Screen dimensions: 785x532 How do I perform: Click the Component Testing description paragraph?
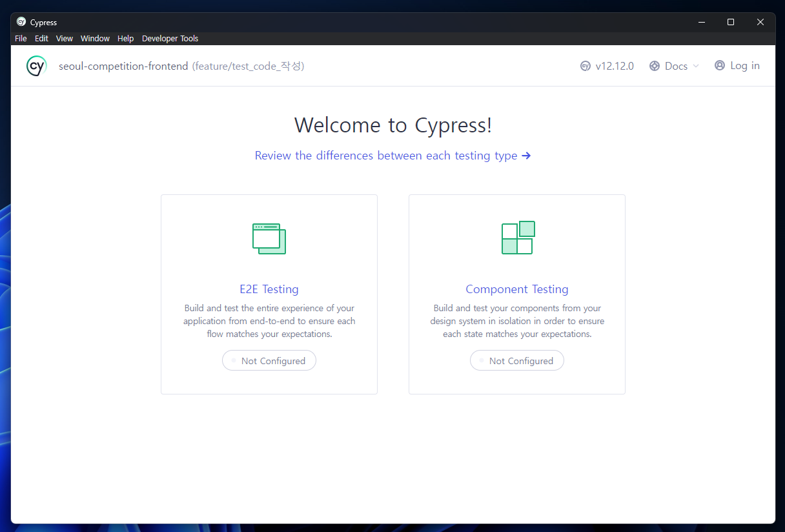[x=517, y=321]
